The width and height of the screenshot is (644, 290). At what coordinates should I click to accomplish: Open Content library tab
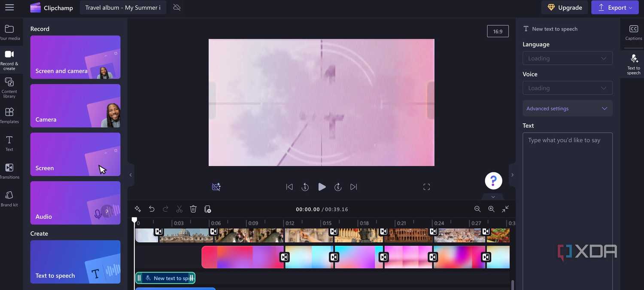tap(9, 88)
